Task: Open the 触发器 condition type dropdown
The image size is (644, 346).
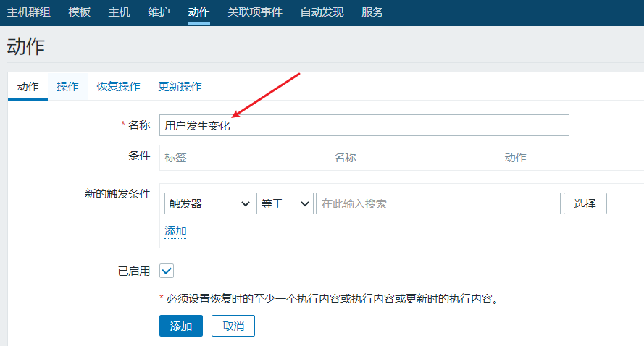Action: click(209, 203)
